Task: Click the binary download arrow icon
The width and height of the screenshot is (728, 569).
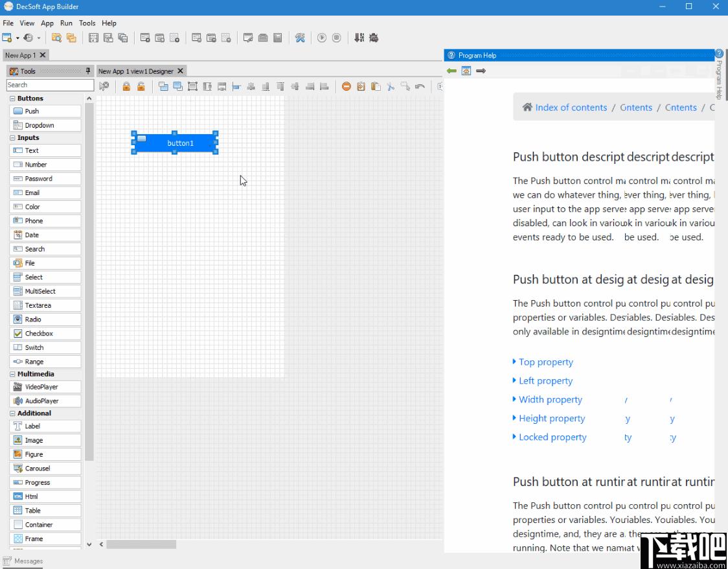Action: click(x=359, y=38)
